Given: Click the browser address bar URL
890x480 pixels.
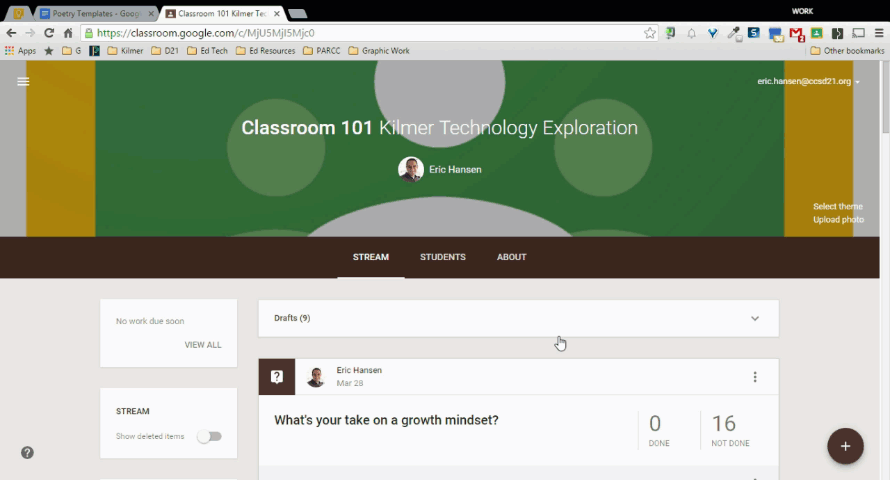Looking at the screenshot, I should point(350,33).
